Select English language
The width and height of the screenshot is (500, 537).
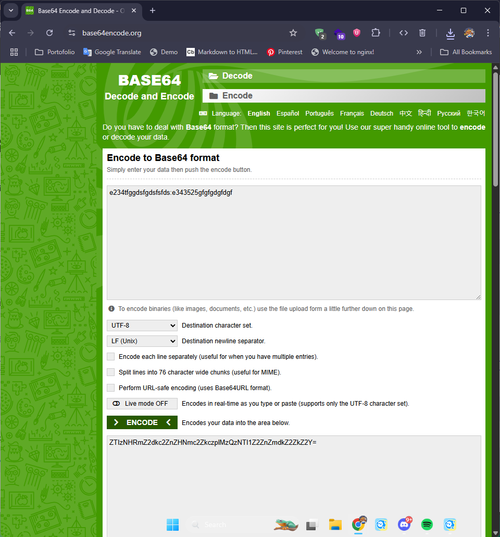[259, 113]
